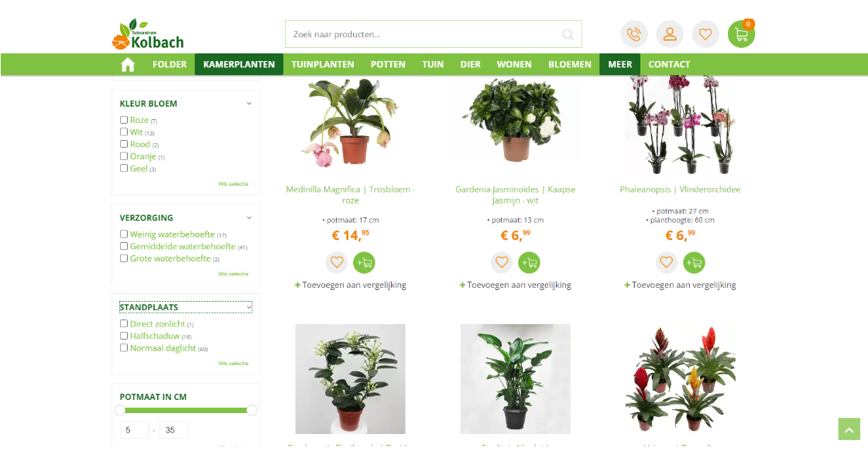The height and width of the screenshot is (451, 868).
Task: Favorite the Gardenia Jasminoides plant
Action: coord(502,262)
